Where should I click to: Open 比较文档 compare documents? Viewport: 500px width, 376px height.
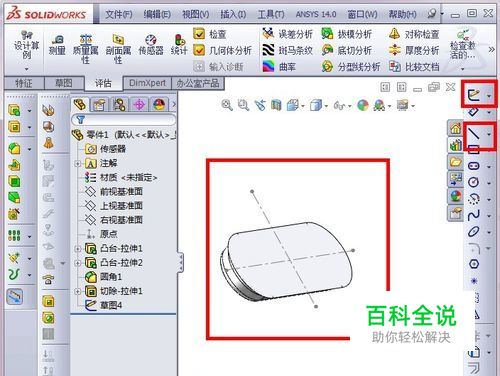414,66
